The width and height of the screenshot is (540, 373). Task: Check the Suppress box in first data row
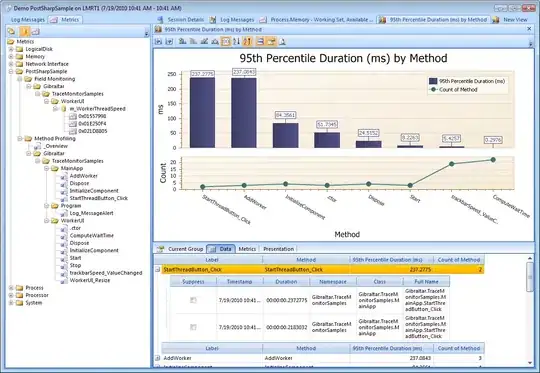193,300
